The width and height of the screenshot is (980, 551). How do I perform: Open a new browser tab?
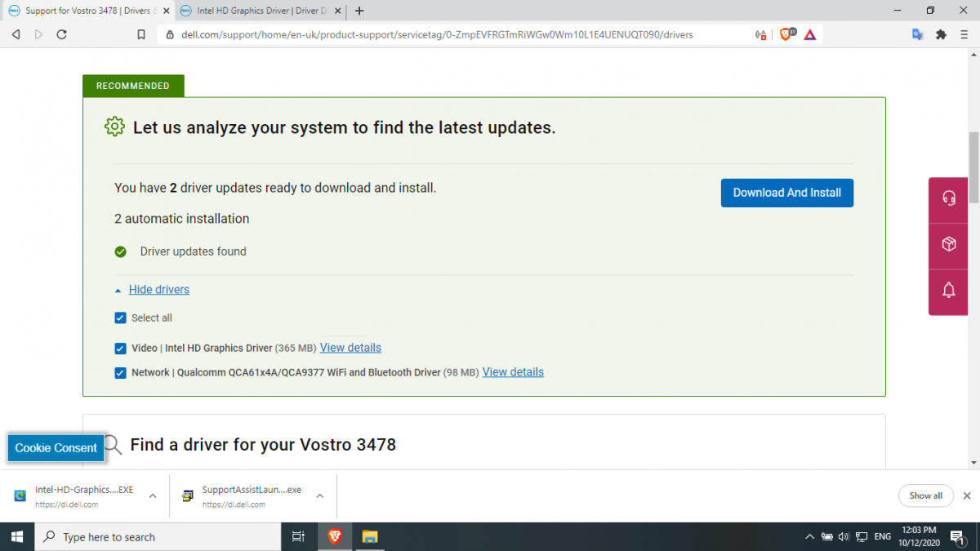[x=359, y=11]
